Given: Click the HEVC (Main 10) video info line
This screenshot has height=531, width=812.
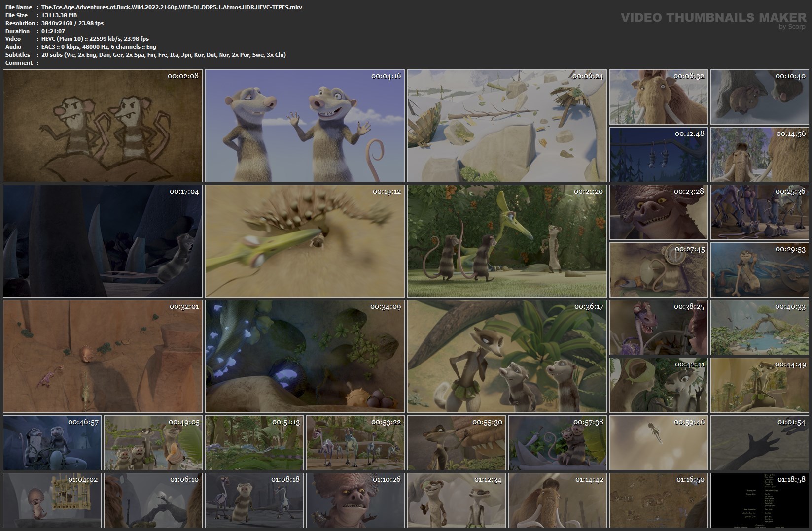Looking at the screenshot, I should (95, 39).
